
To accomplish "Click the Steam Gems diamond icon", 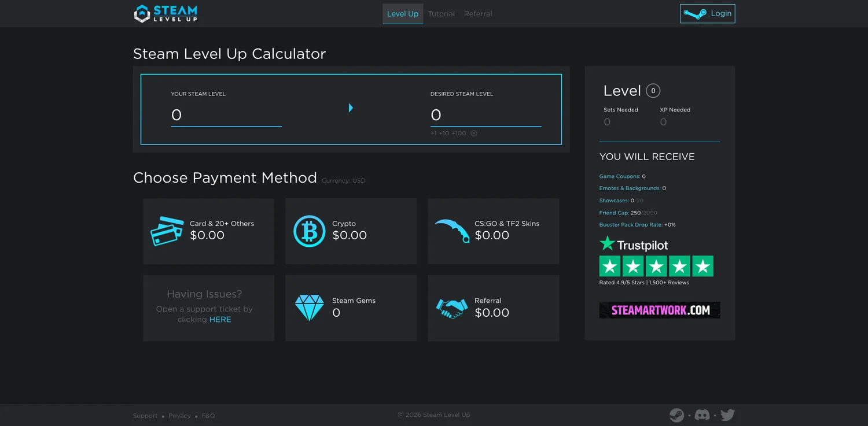I will pyautogui.click(x=309, y=308).
